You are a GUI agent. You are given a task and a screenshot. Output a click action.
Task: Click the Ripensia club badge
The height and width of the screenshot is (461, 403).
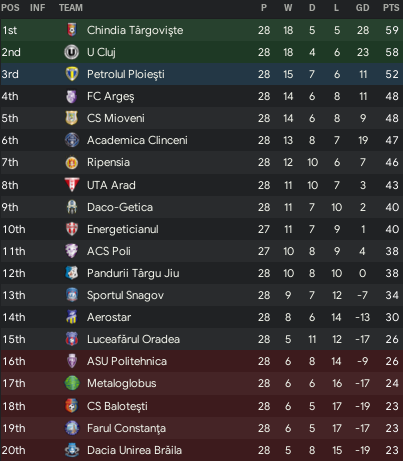point(72,163)
